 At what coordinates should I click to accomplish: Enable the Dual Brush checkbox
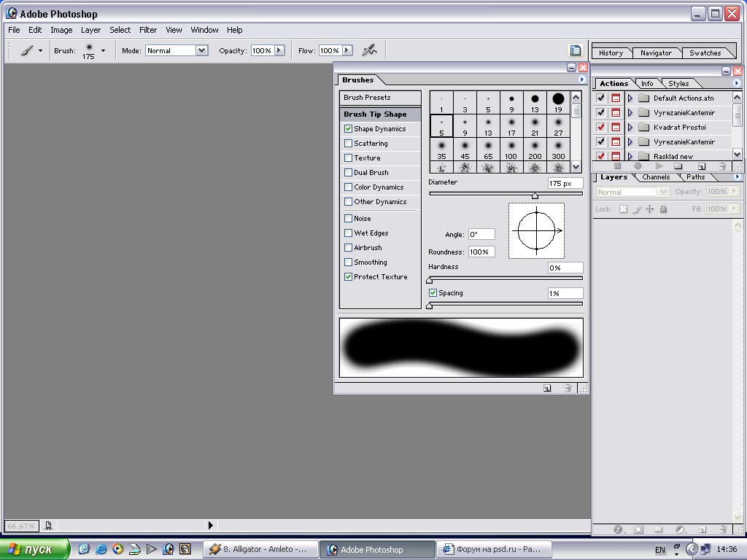pos(348,172)
